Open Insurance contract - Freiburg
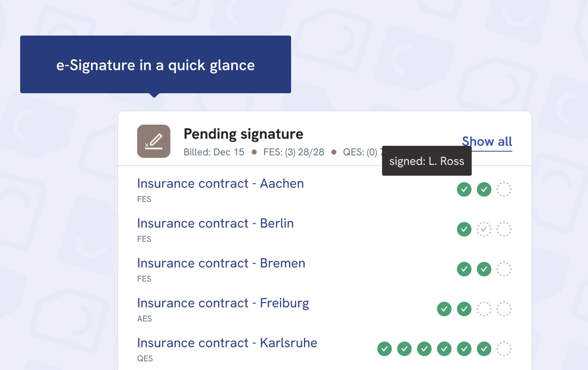Viewport: 588px width, 370px height. [x=223, y=303]
